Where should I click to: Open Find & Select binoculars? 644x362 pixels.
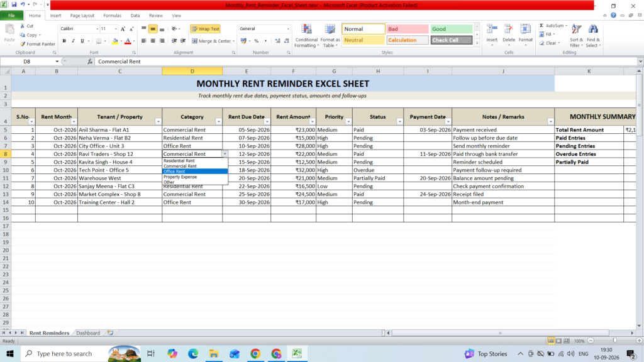[x=593, y=36]
